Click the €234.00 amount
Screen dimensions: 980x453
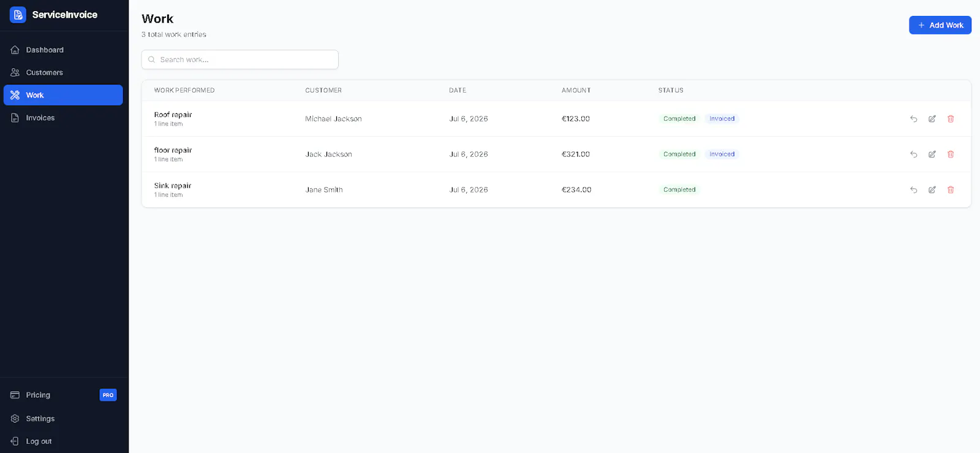pyautogui.click(x=576, y=190)
